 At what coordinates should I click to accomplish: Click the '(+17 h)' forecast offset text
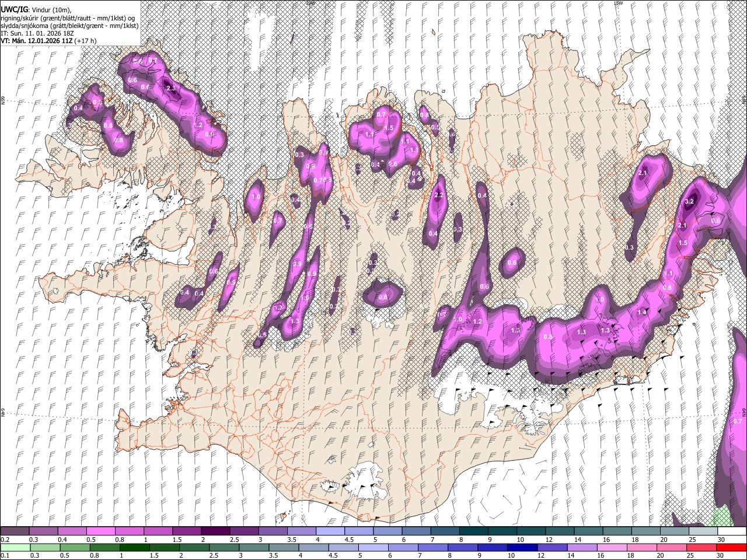85,41
